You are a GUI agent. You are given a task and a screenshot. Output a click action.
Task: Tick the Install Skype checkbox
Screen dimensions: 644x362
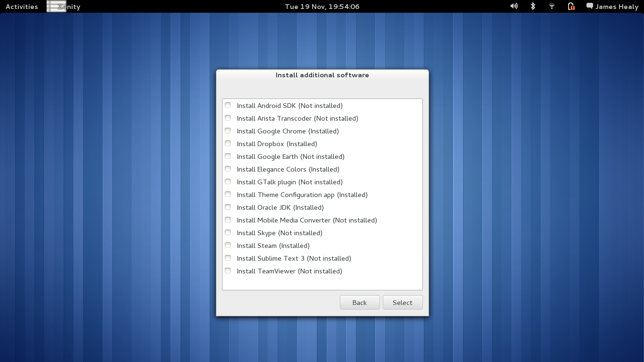tap(228, 232)
